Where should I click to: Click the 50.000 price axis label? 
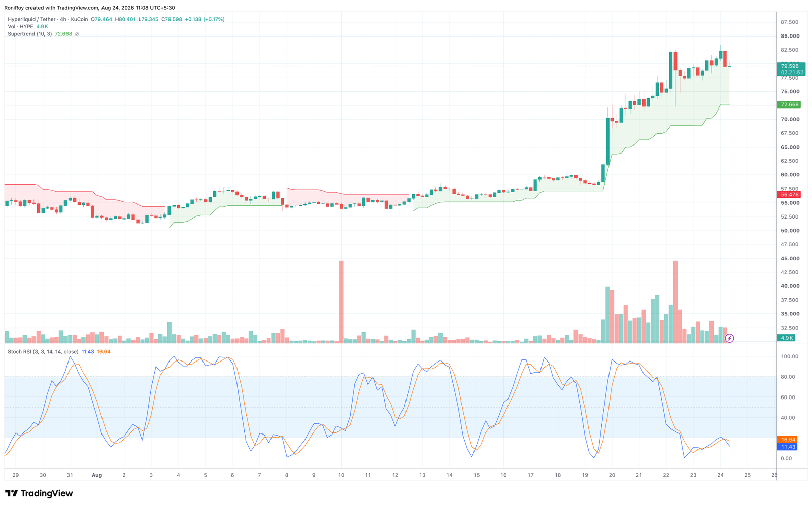click(x=790, y=231)
